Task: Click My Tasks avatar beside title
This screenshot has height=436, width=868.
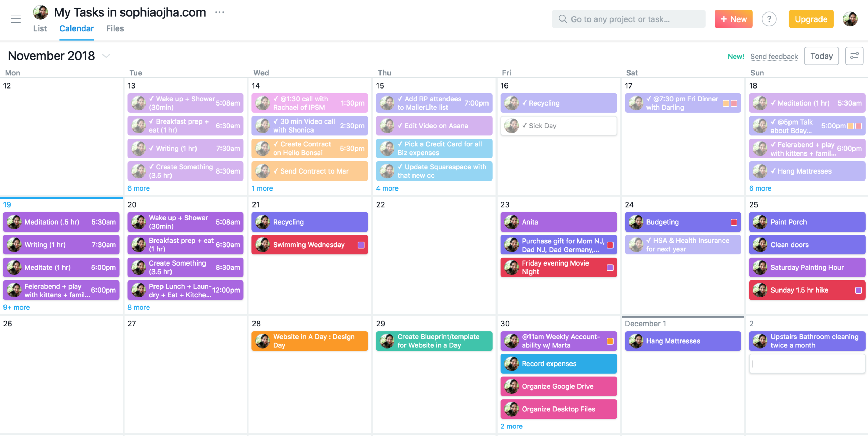Action: pos(41,12)
